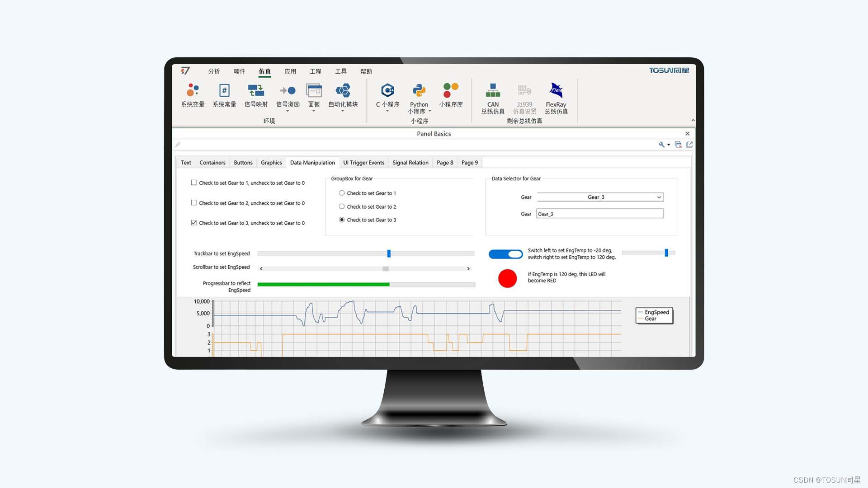
Task: Click the EngSpeed scrollbar thumb
Action: tap(386, 268)
